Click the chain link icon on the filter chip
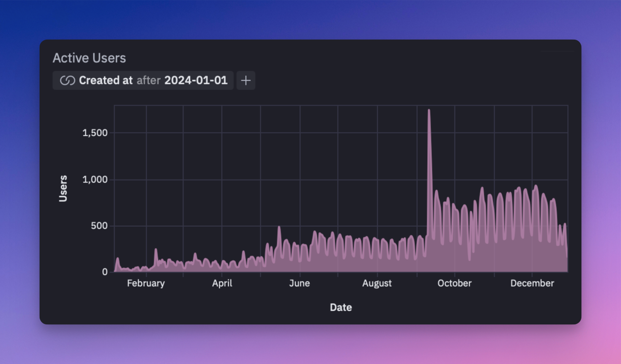 click(x=67, y=80)
